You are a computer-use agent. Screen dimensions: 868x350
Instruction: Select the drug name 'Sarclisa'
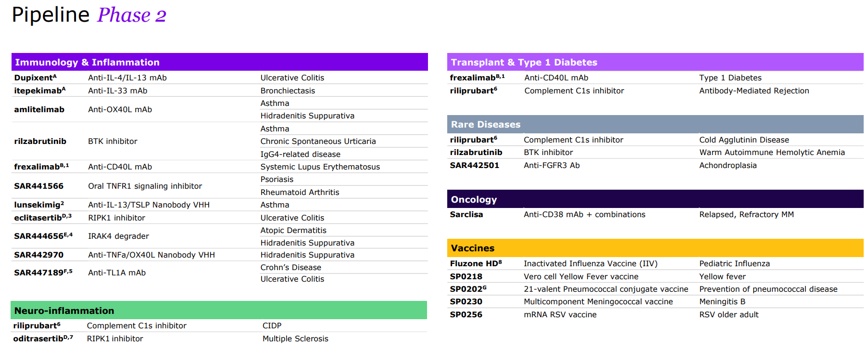tap(466, 214)
